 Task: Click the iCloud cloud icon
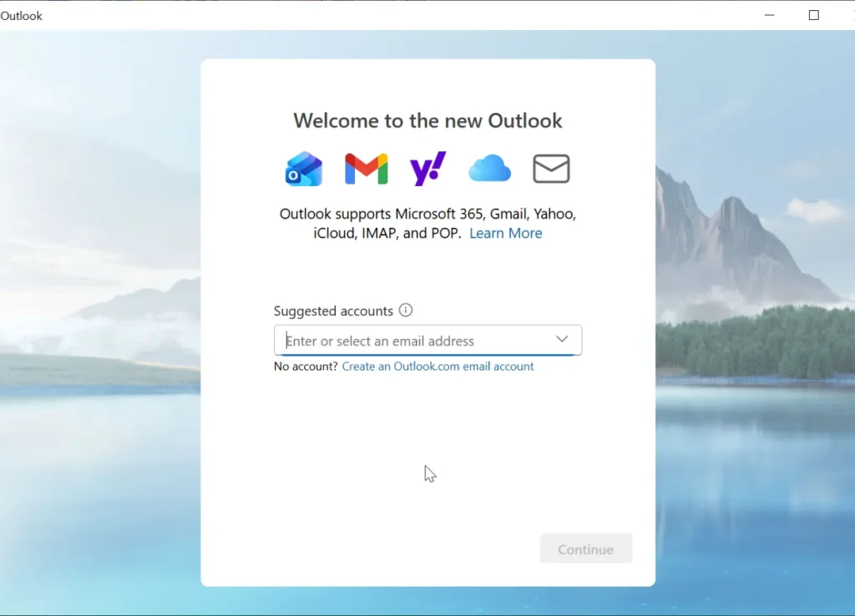point(489,169)
